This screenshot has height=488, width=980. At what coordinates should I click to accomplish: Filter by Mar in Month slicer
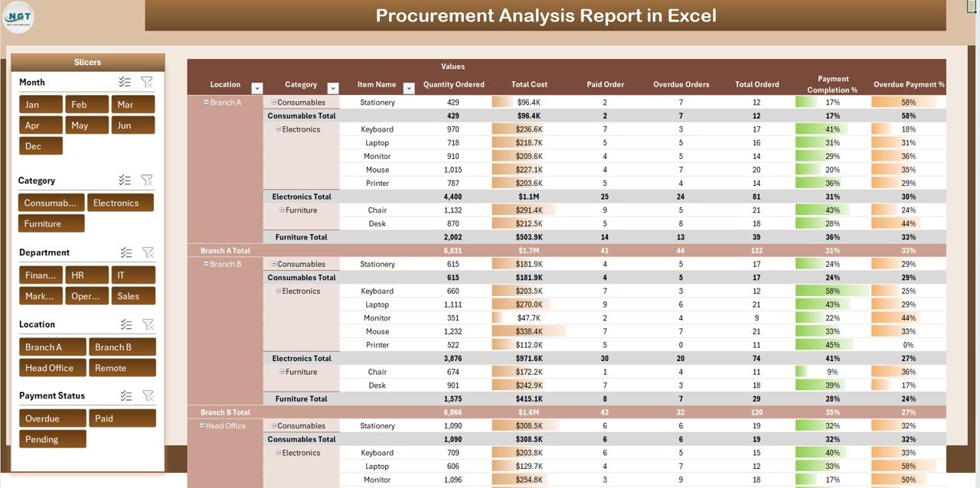click(133, 105)
